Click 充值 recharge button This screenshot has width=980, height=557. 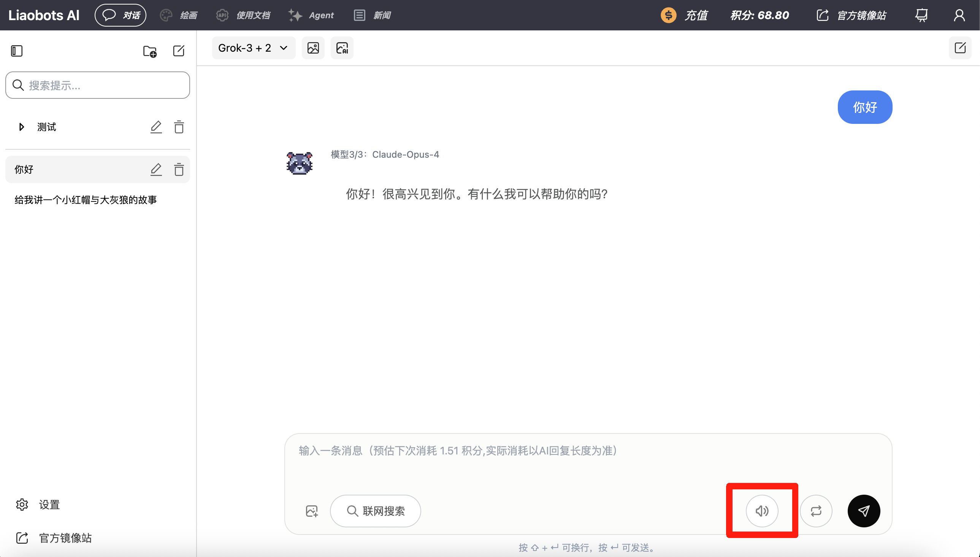(685, 15)
